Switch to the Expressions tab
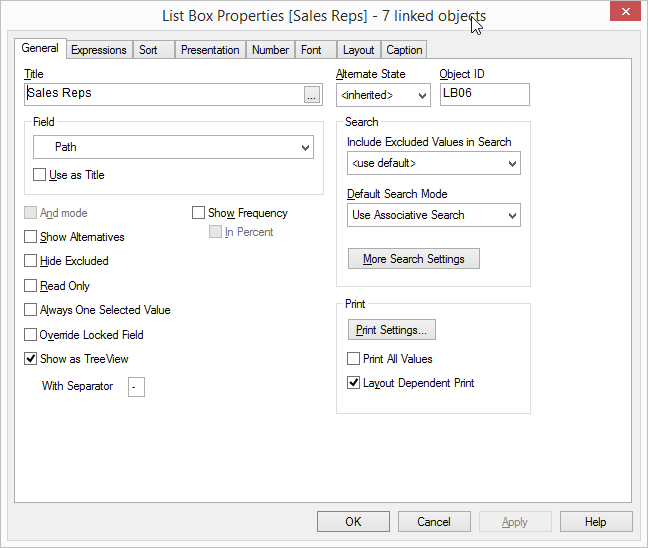Screen dimensions: 648x548 tap(99, 50)
